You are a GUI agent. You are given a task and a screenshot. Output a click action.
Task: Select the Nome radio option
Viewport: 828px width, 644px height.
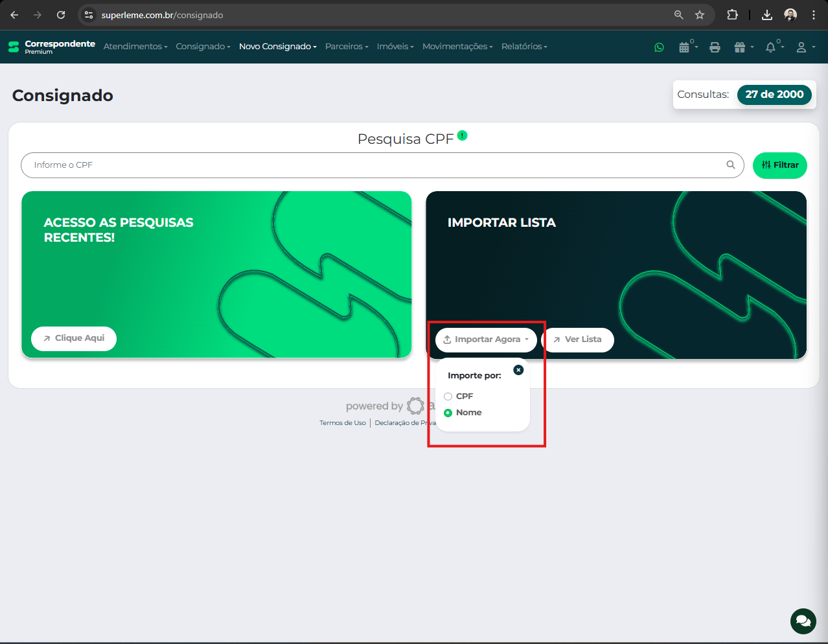coord(448,413)
